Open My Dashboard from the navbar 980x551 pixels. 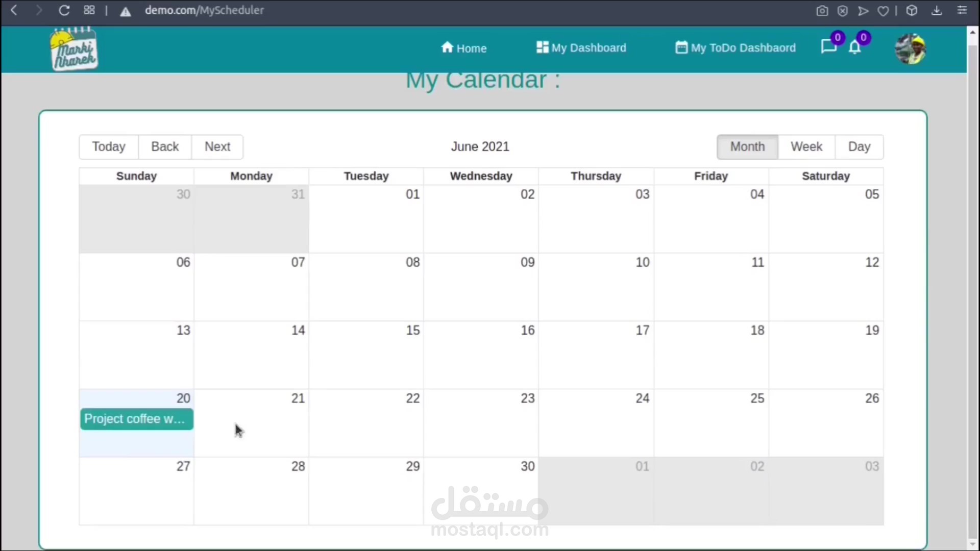point(581,47)
